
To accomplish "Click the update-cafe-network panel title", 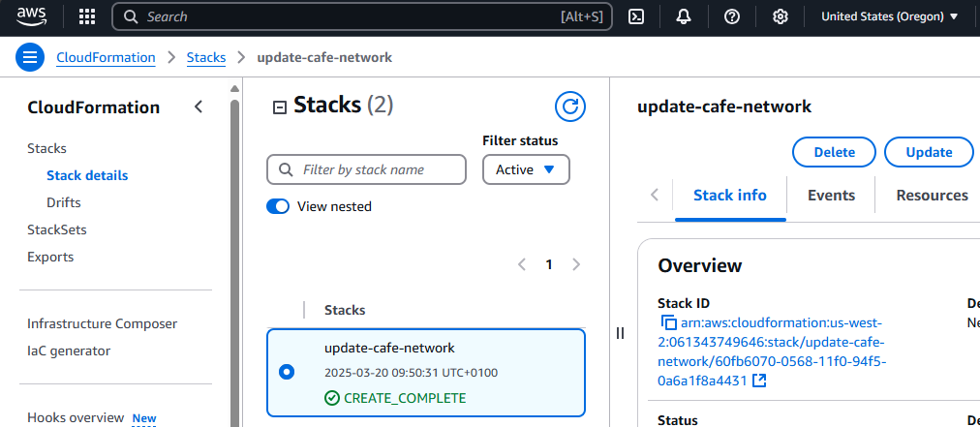I will point(724,107).
